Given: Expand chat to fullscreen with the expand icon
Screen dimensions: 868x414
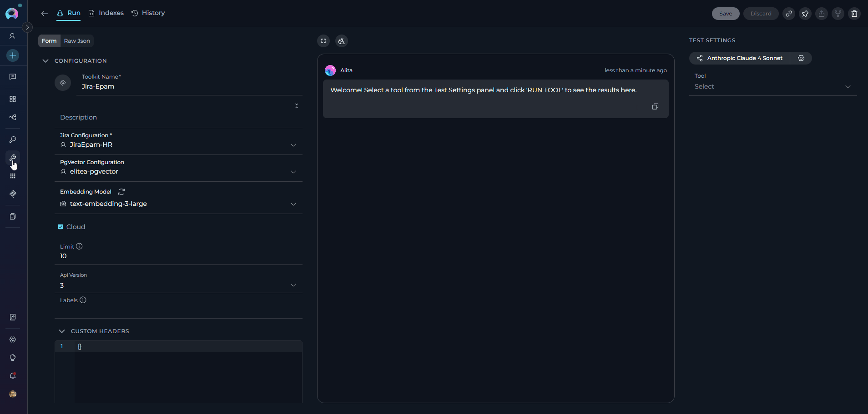Looking at the screenshot, I should 323,41.
